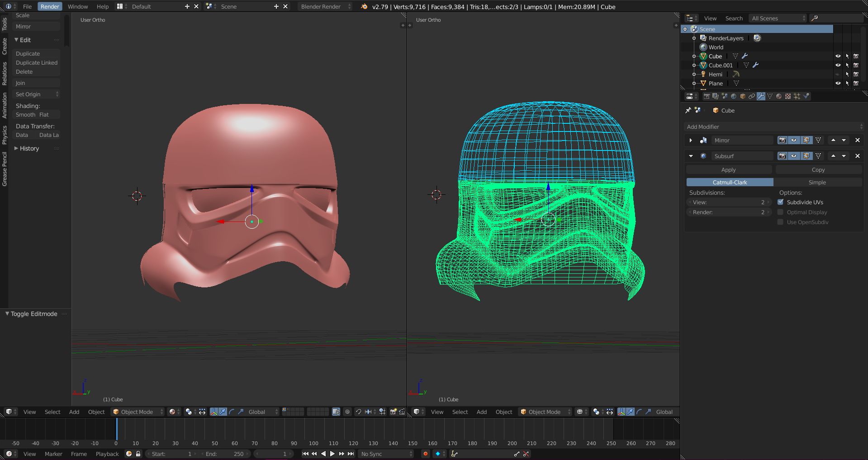This screenshot has width=868, height=460.
Task: Open the Object Constraints chain icon
Action: pos(752,96)
